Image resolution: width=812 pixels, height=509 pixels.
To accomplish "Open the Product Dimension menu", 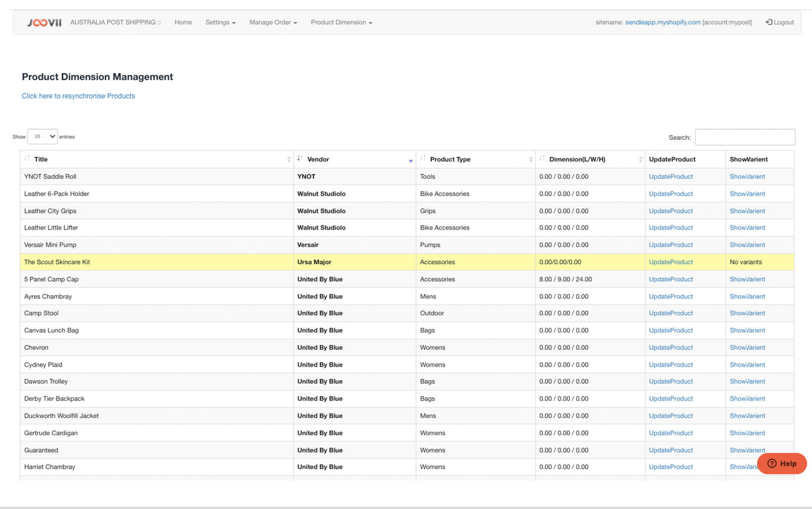I will click(341, 22).
